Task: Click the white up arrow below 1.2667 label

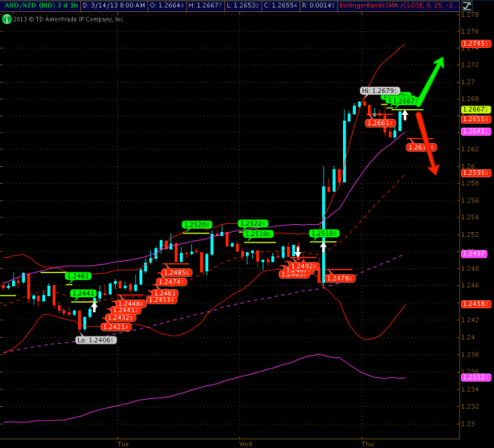Action: [x=405, y=115]
